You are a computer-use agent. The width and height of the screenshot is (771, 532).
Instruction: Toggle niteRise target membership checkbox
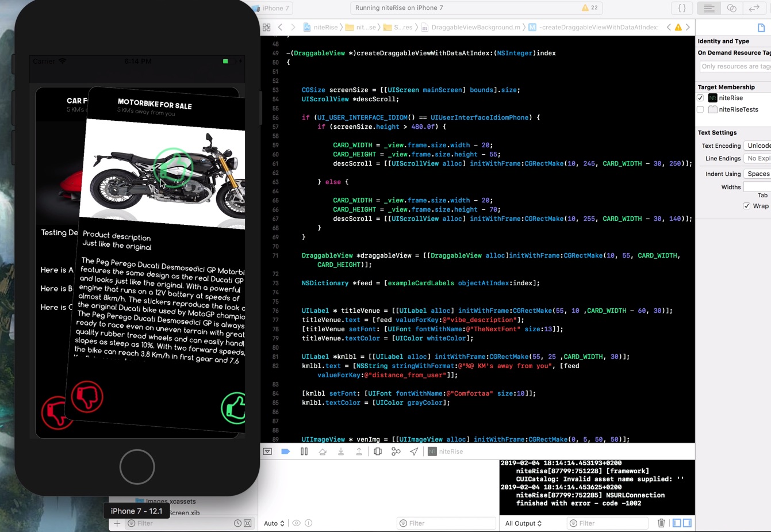point(700,98)
